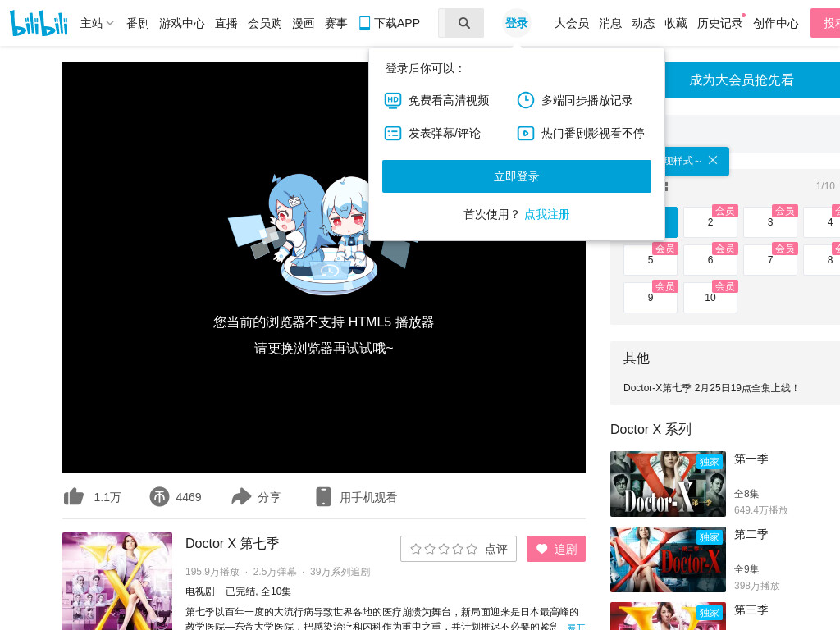Image resolution: width=840 pixels, height=630 pixels.
Task: Open the 第一季 thumbnail
Action: [x=668, y=484]
